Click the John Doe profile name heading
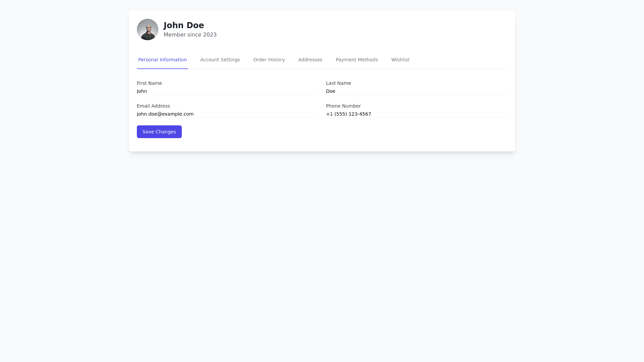644x362 pixels. point(184,25)
